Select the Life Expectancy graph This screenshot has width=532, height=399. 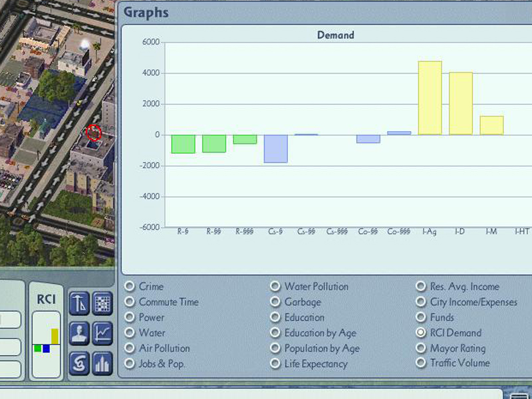pyautogui.click(x=275, y=364)
